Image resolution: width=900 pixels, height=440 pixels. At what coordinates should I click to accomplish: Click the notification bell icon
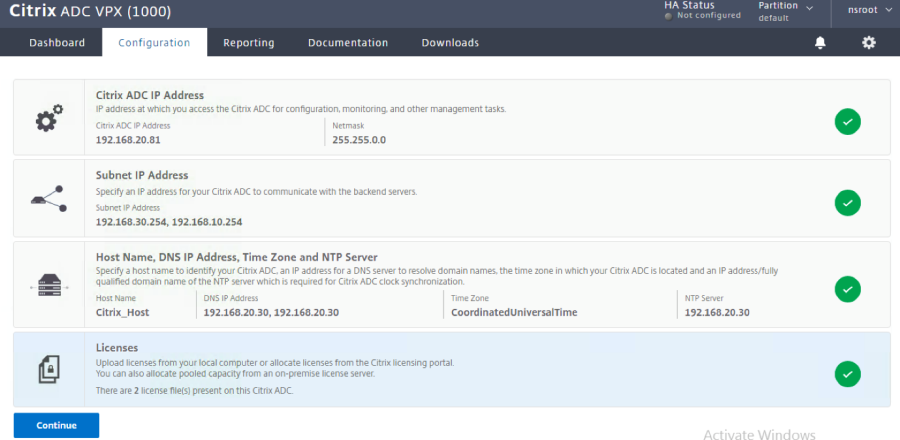tap(820, 43)
